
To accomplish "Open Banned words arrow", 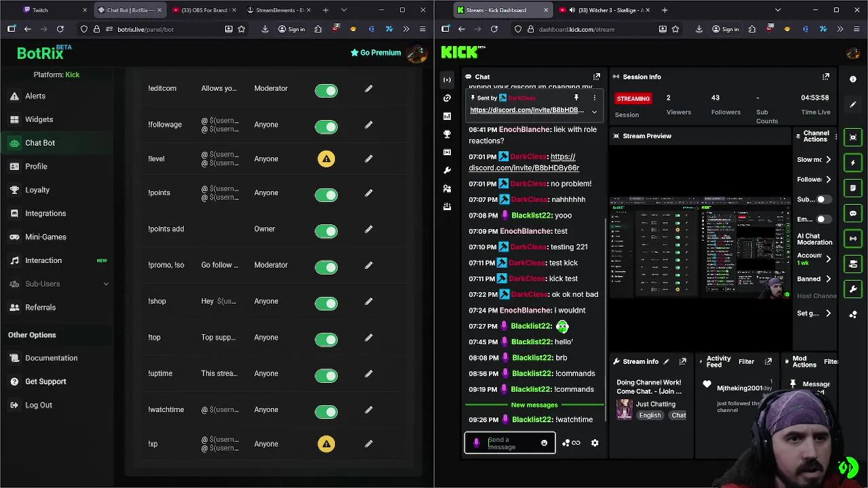I will [828, 279].
